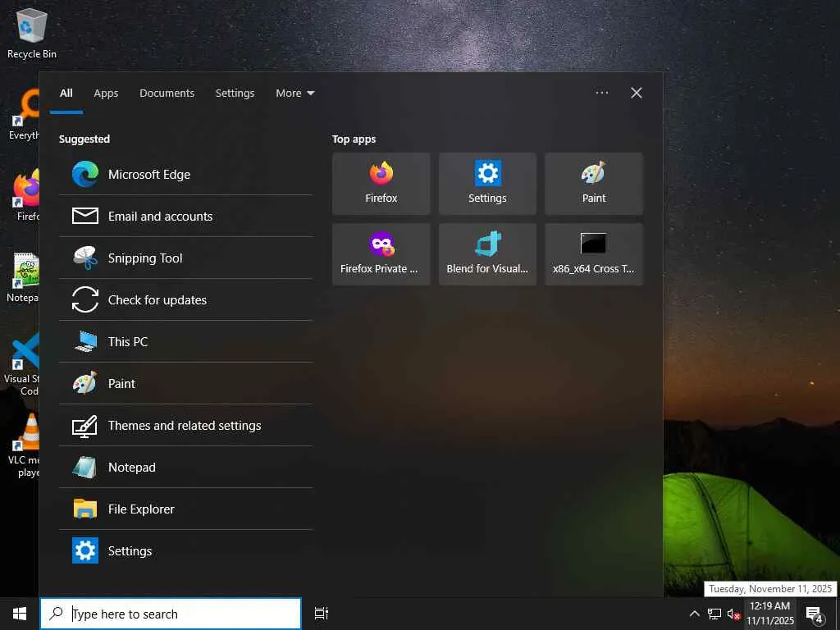This screenshot has height=630, width=840.
Task: Open This PC from the Suggested list
Action: point(185,341)
